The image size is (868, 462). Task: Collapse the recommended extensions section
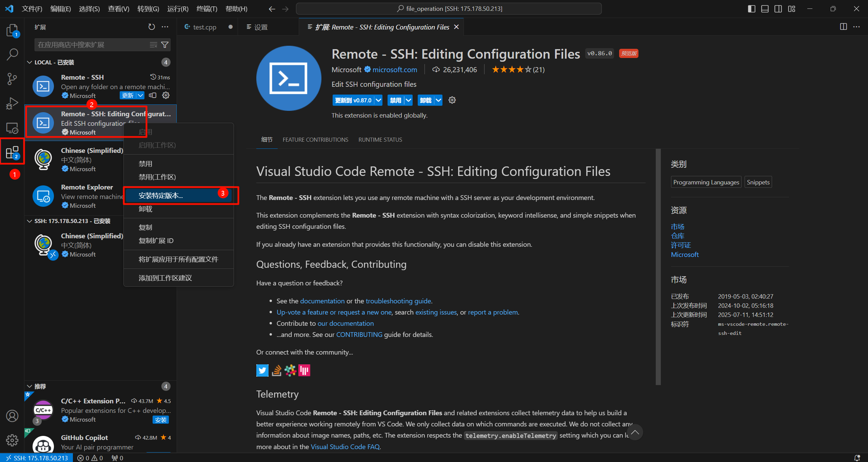tap(29, 386)
